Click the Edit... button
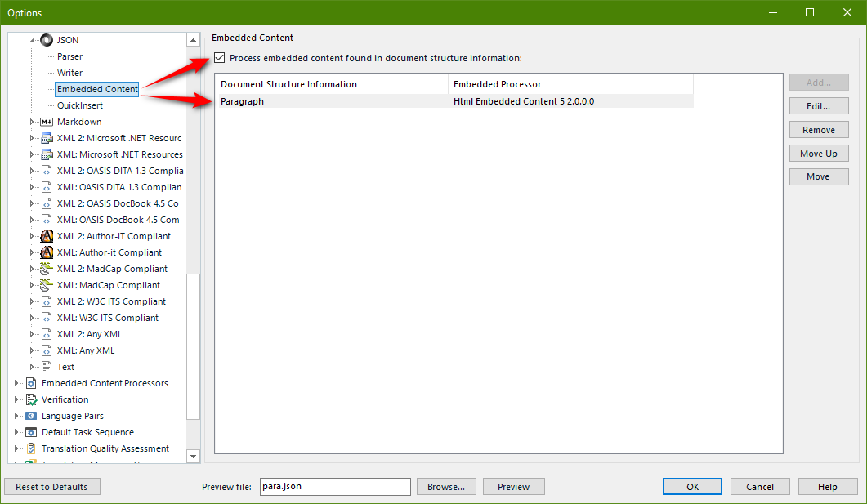Image resolution: width=867 pixels, height=504 pixels. tap(818, 106)
